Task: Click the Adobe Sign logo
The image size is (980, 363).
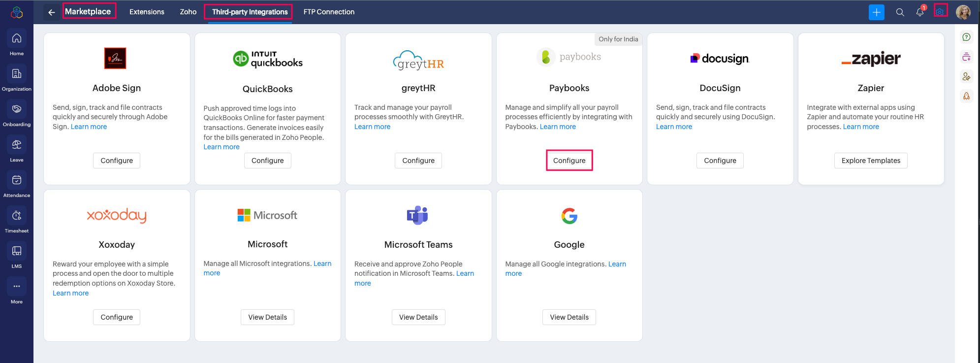Action: click(115, 58)
